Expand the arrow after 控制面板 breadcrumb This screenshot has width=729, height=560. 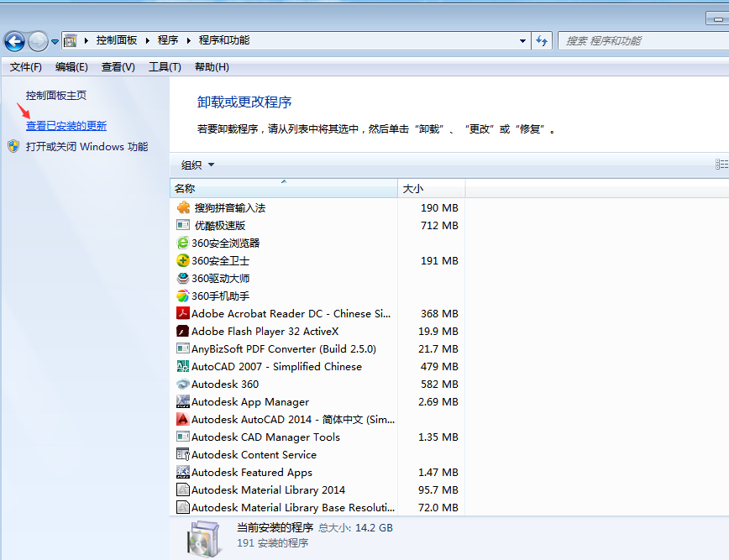(147, 41)
